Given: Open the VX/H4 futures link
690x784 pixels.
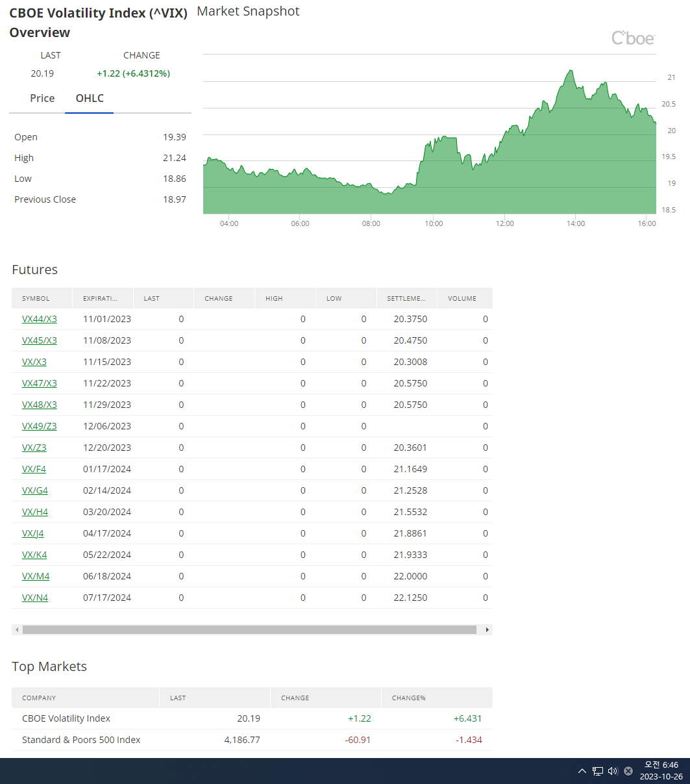Looking at the screenshot, I should [35, 512].
